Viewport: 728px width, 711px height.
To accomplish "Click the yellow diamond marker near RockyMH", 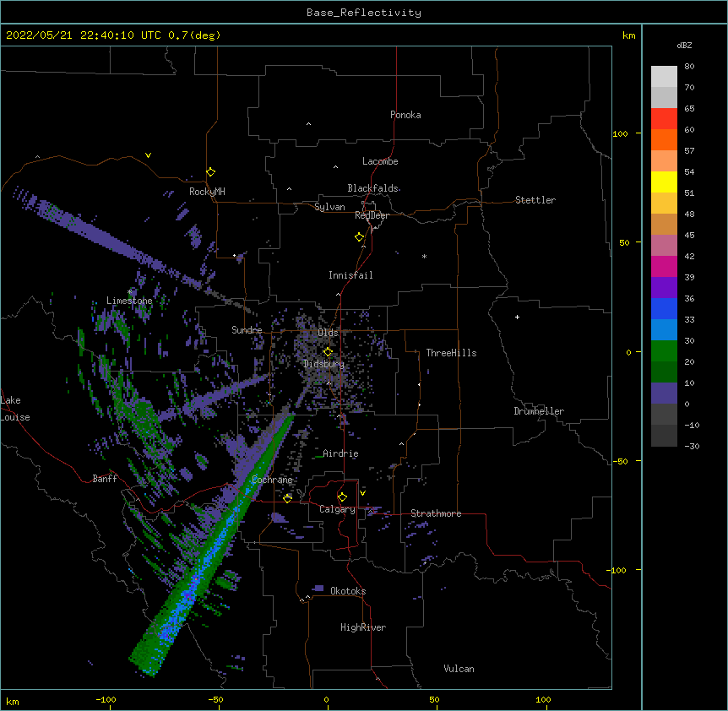I will (210, 172).
